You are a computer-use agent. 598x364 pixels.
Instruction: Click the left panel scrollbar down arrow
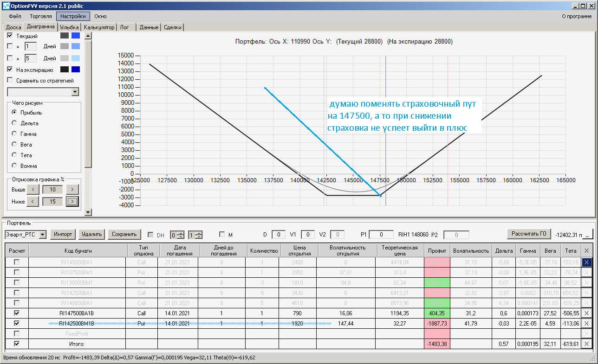pos(88,212)
